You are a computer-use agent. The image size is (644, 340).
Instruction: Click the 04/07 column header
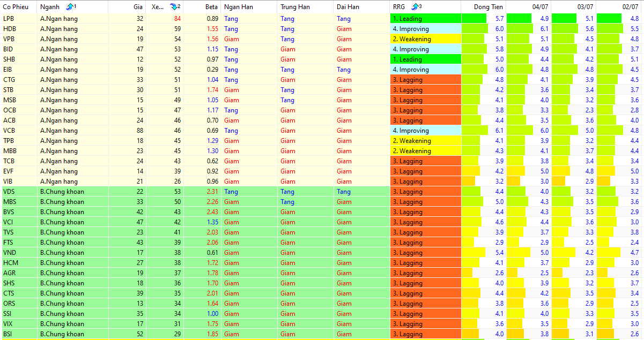tap(529, 7)
